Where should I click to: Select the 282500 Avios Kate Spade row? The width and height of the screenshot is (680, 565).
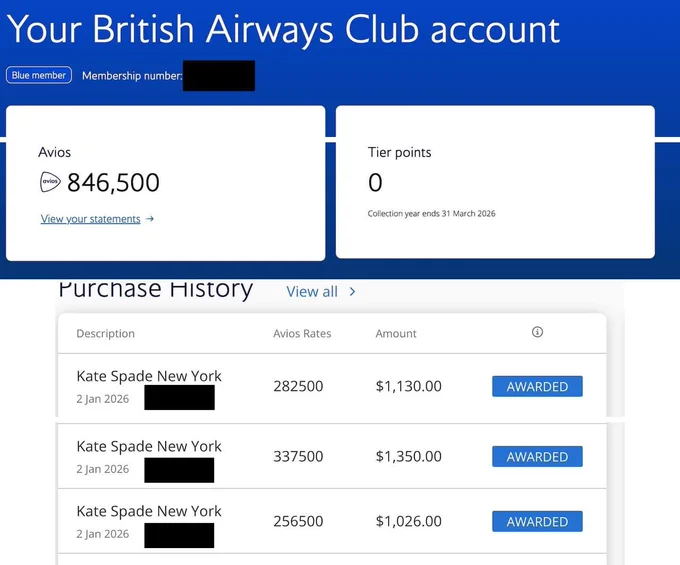pyautogui.click(x=332, y=388)
